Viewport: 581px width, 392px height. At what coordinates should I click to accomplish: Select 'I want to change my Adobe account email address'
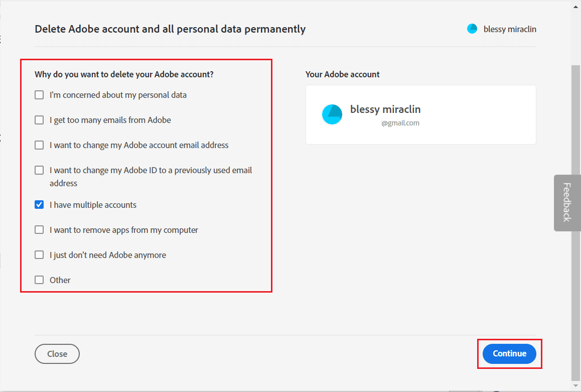39,145
